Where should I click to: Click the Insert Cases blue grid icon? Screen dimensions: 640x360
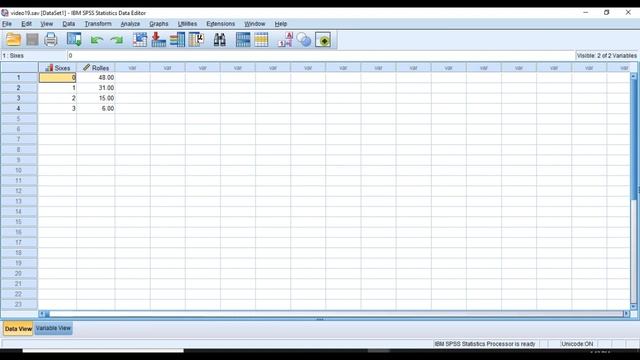tap(243, 40)
